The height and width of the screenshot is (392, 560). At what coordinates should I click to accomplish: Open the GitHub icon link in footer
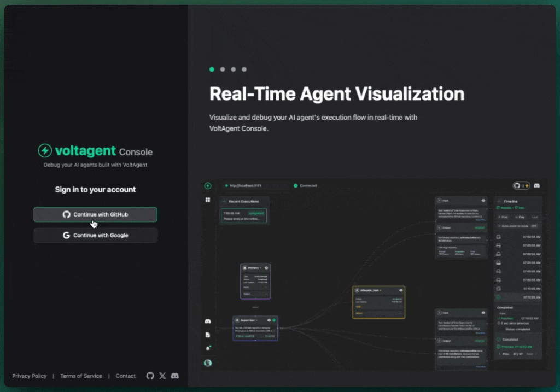coord(150,376)
